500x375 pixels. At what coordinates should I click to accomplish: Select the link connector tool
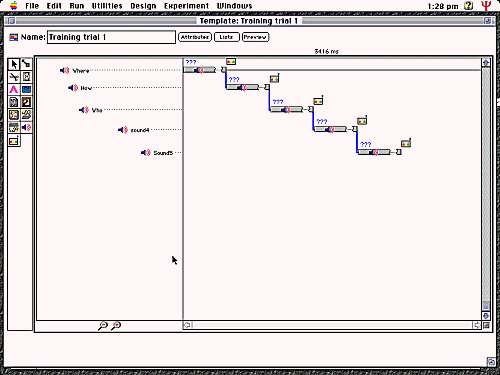[x=26, y=64]
